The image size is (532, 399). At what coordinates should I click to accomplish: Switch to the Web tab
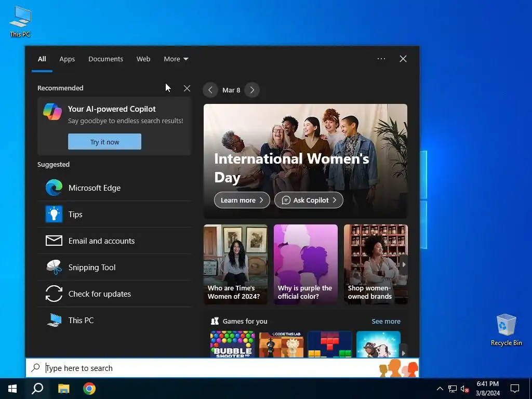[x=143, y=59]
